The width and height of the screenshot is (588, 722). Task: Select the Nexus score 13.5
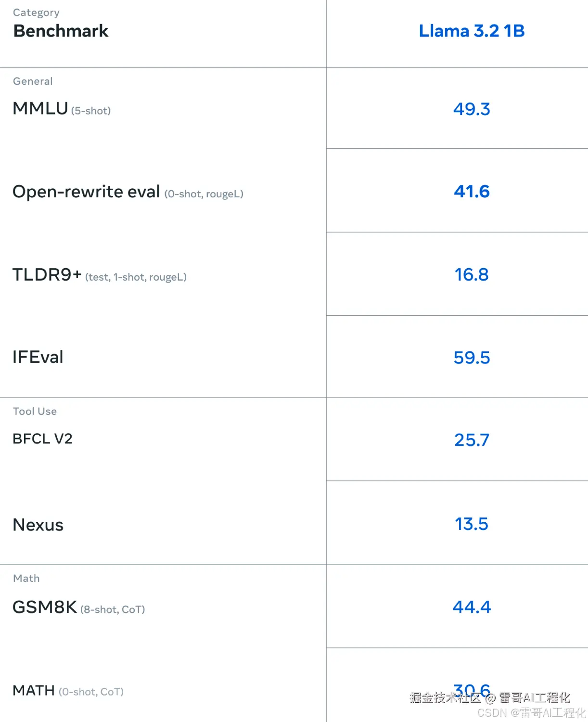[x=472, y=524]
